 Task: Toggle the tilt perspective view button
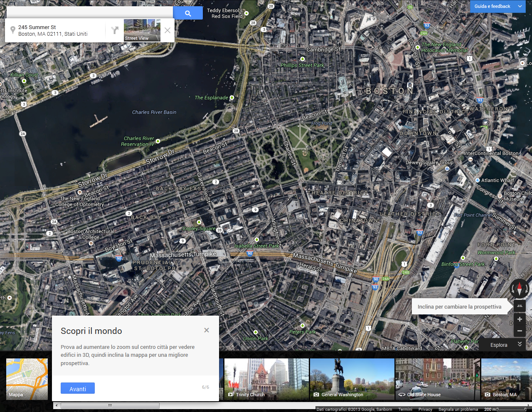tap(520, 306)
